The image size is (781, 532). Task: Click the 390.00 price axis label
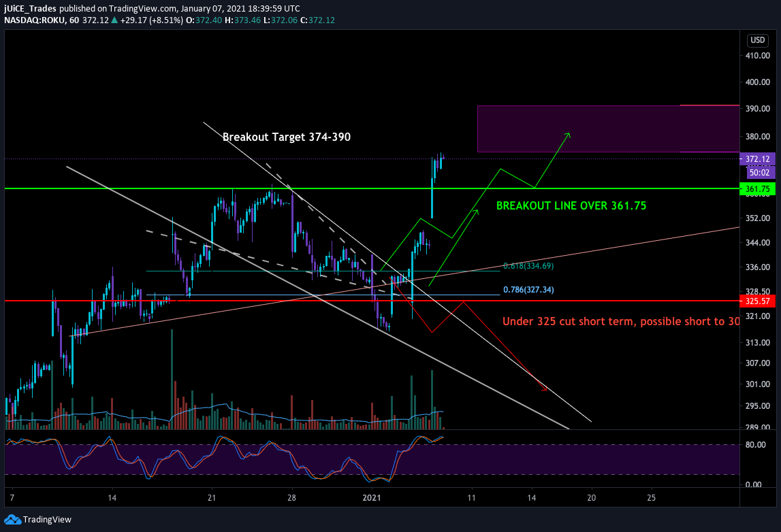tap(758, 108)
